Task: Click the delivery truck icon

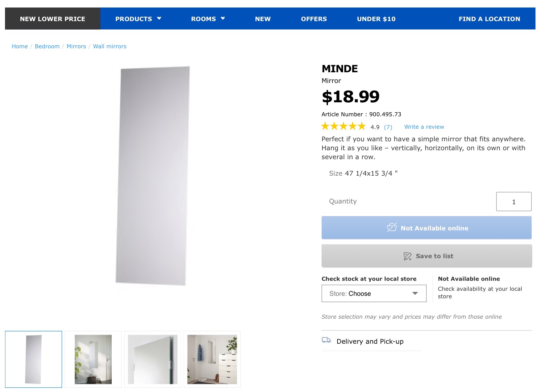Action: [x=326, y=340]
